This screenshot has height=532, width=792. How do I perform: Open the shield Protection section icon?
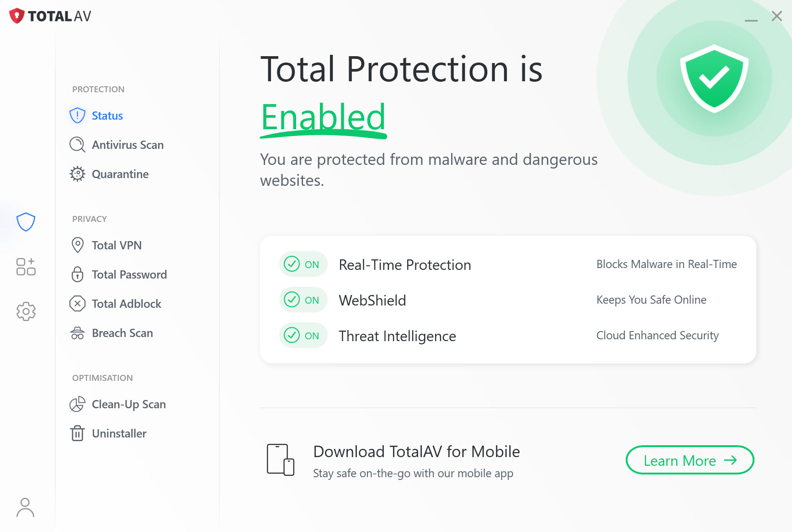(x=26, y=222)
